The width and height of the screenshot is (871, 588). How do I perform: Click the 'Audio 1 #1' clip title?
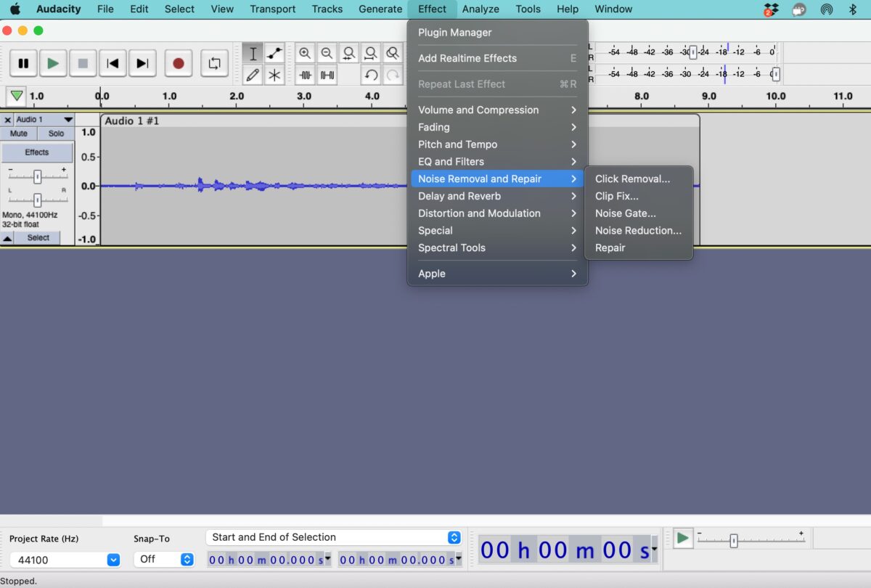pos(131,121)
